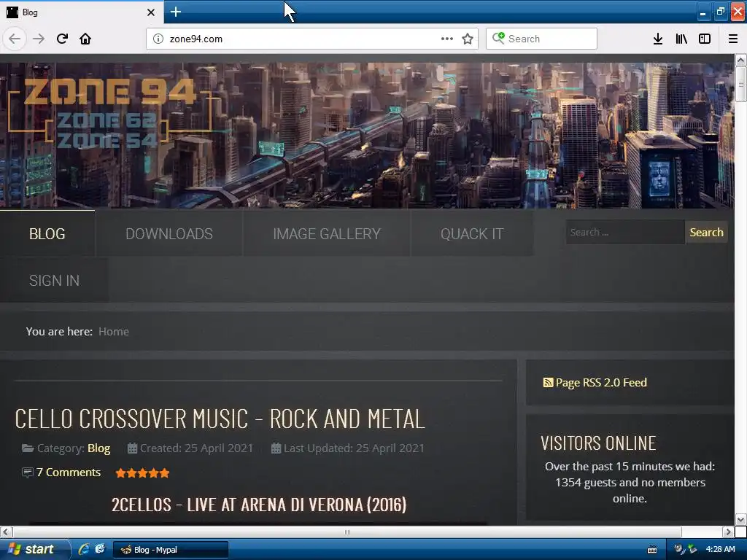Image resolution: width=747 pixels, height=560 pixels.
Task: Click the category folder icon
Action: pos(28,448)
